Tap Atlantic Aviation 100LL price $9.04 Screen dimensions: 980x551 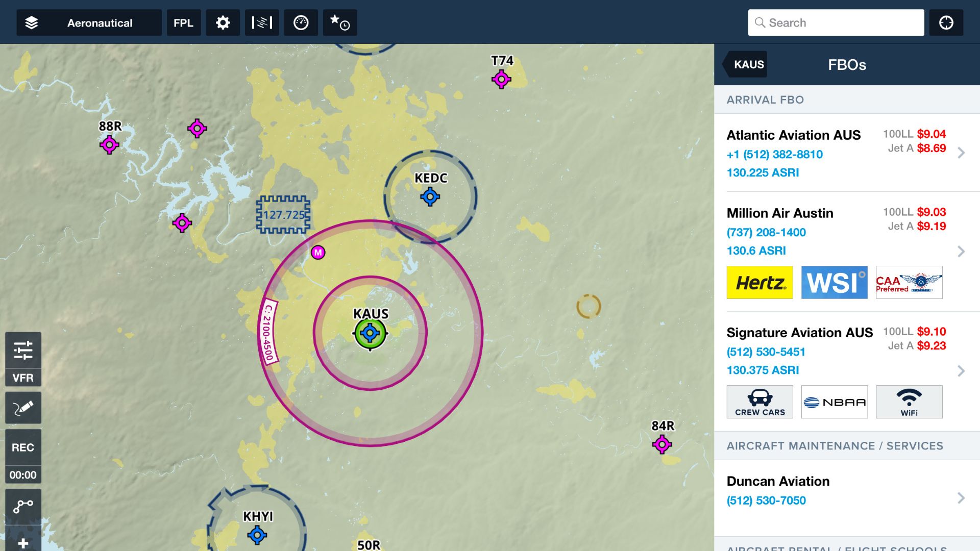pos(932,134)
